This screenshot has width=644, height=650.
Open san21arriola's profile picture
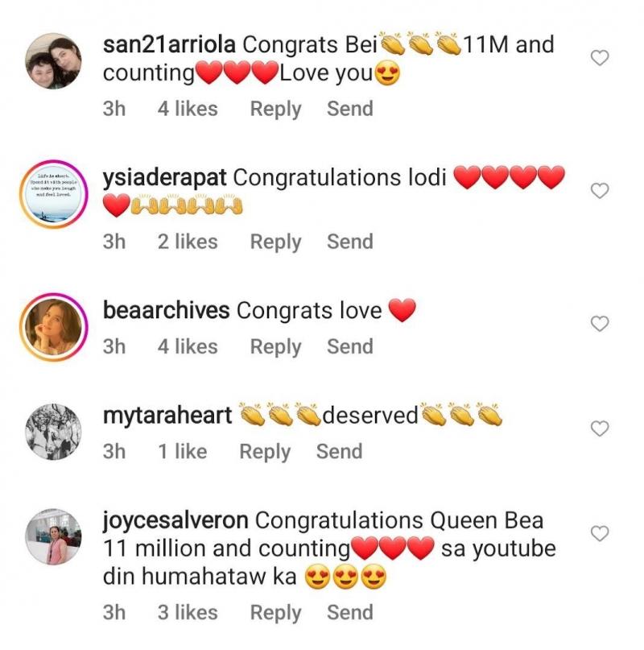54,60
